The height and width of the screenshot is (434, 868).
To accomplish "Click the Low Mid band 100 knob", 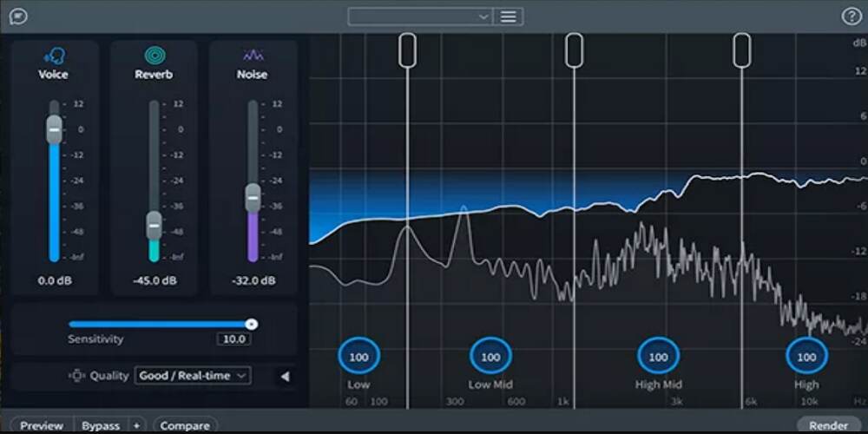I will point(490,357).
